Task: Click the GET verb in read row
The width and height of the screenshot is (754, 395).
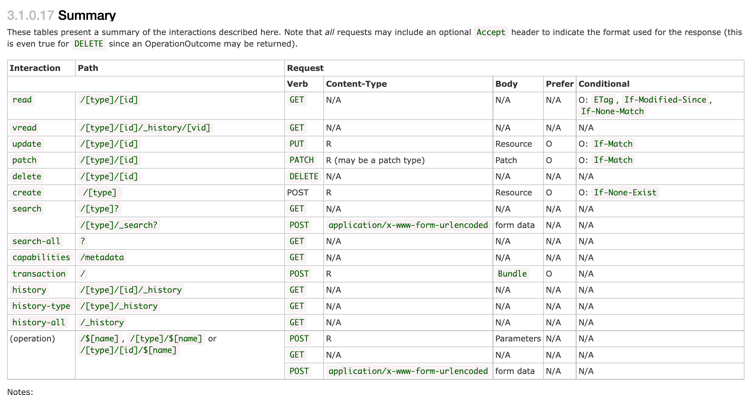Action: click(297, 100)
